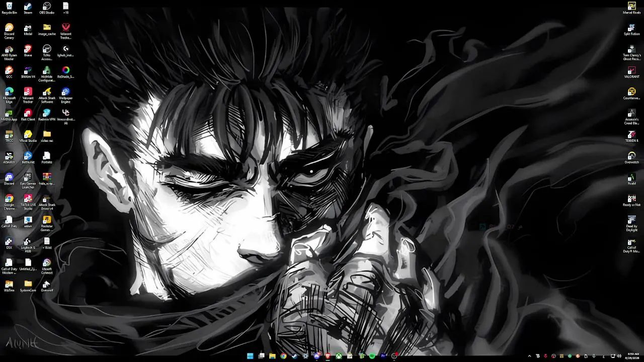Select the Ready or Not game shortcut
Screen dimensions: 644x362
(x=632, y=201)
